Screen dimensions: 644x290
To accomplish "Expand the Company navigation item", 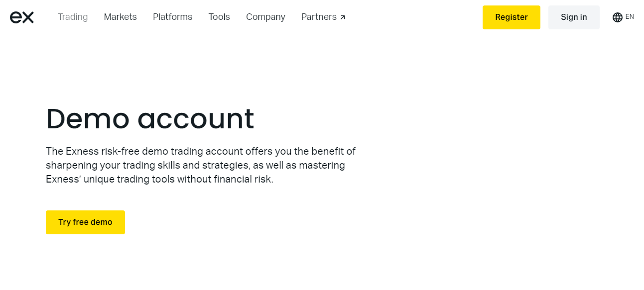I will [265, 17].
